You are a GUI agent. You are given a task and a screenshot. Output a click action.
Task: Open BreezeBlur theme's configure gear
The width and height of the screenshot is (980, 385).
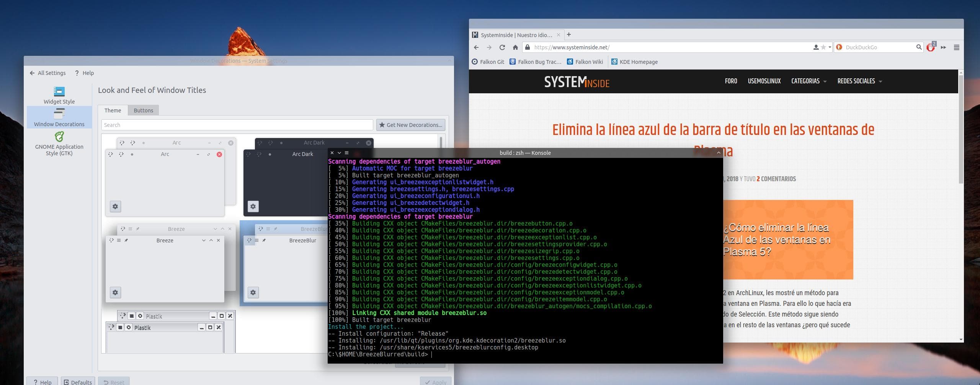pyautogui.click(x=253, y=292)
